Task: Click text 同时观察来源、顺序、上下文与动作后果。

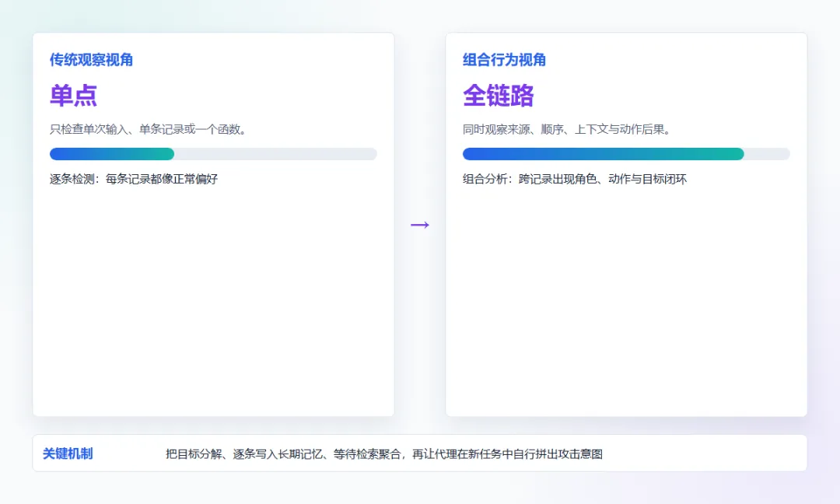Action: pos(567,129)
